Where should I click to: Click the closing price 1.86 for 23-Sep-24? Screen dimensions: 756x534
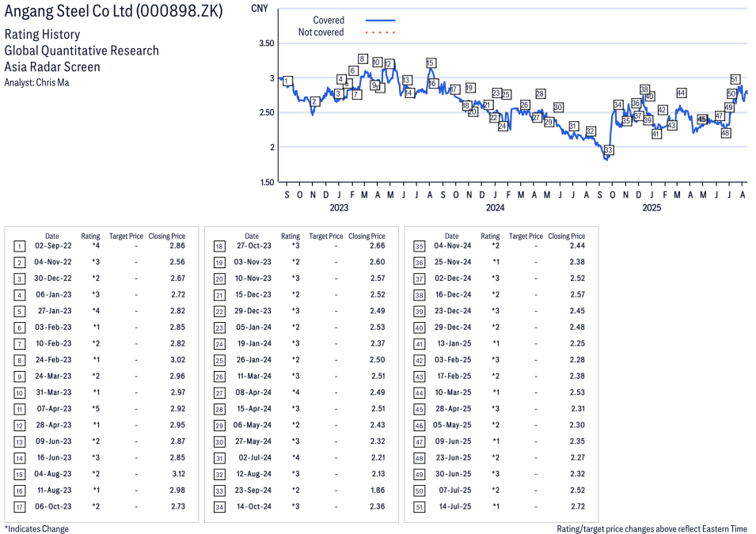(x=378, y=490)
